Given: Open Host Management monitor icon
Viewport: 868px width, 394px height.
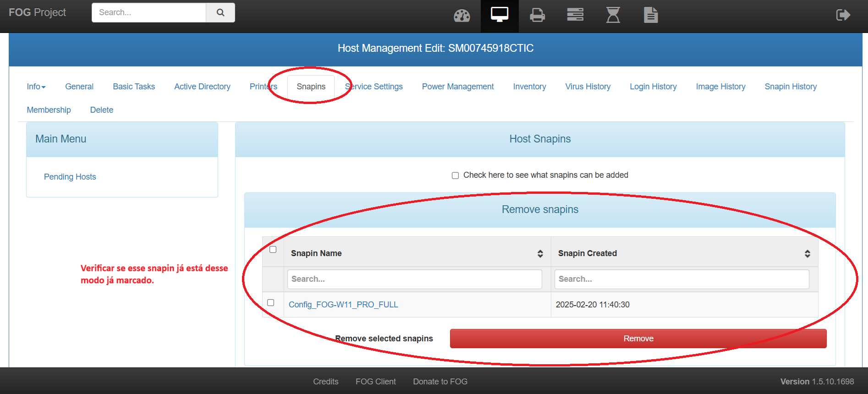Looking at the screenshot, I should point(499,15).
